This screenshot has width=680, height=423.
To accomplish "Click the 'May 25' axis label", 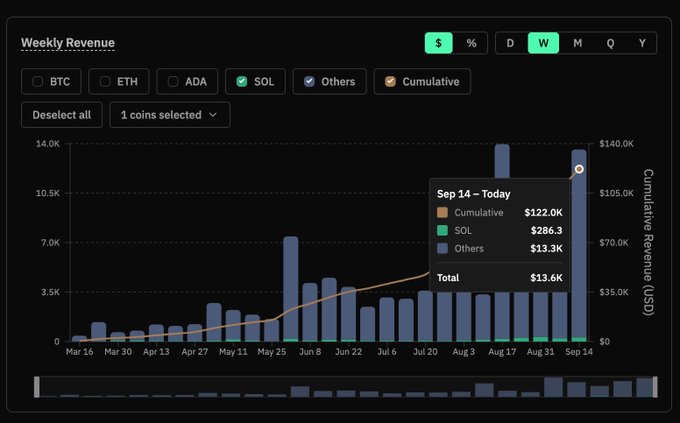I will [272, 352].
